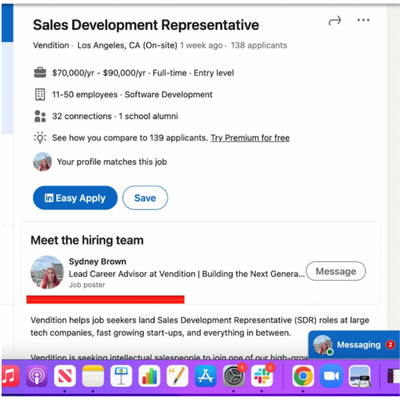
Task: Open the App Store in the Dock
Action: point(205,376)
